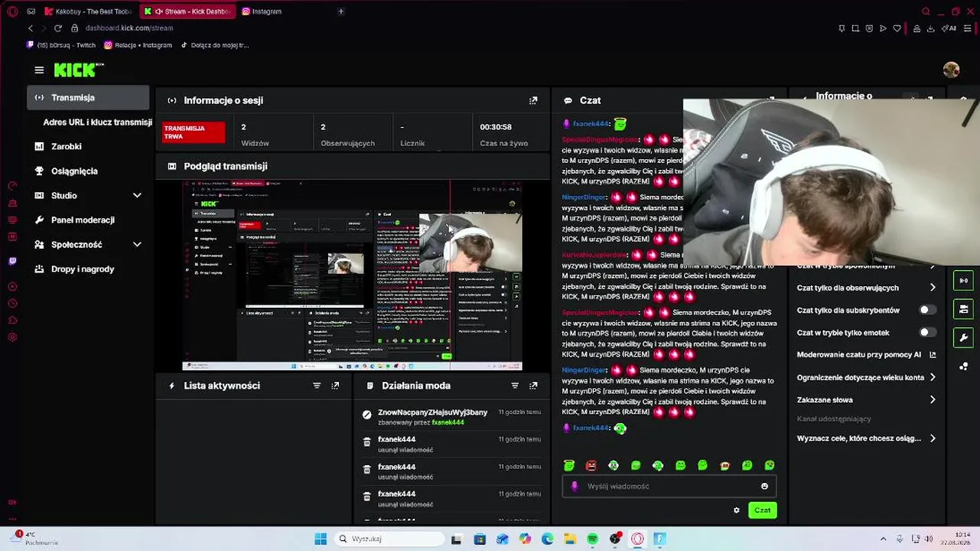Click the 00:30:58 live time value

(496, 127)
